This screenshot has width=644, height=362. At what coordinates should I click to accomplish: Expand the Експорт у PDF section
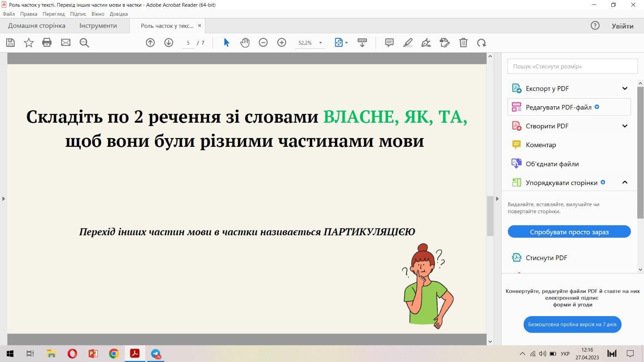[625, 88]
